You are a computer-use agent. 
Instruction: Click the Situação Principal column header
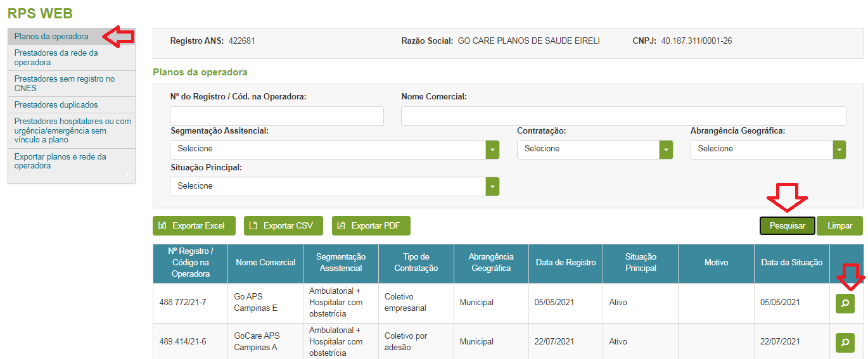coord(640,263)
